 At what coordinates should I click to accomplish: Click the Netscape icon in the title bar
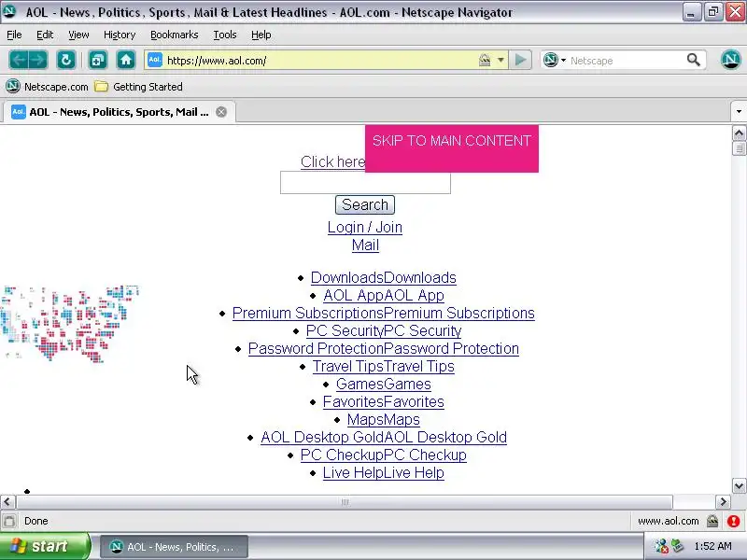9,11
